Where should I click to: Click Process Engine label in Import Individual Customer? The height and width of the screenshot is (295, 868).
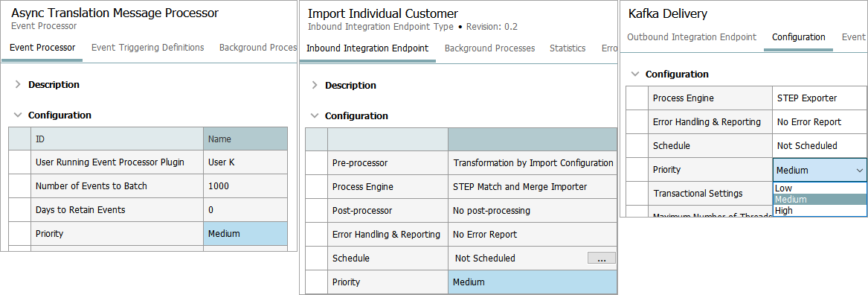click(362, 187)
